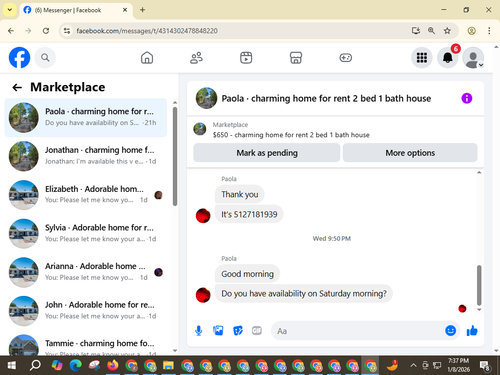Click the address bar URL

tap(147, 31)
